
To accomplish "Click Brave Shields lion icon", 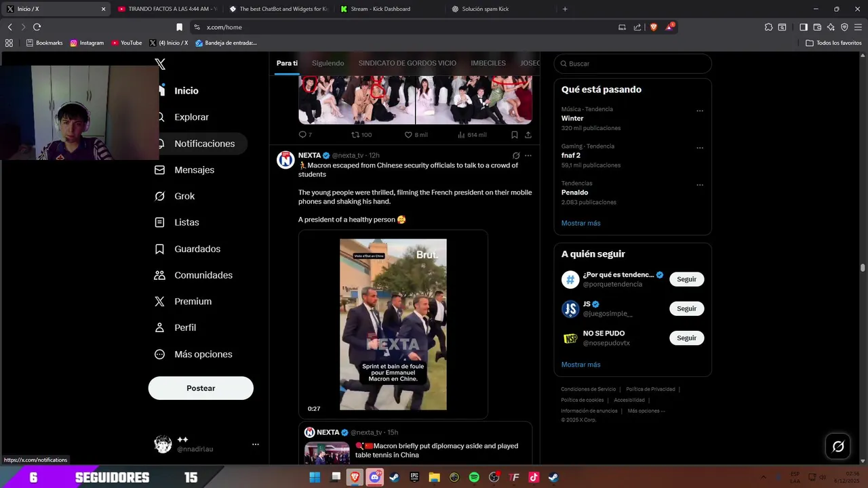I will [654, 27].
